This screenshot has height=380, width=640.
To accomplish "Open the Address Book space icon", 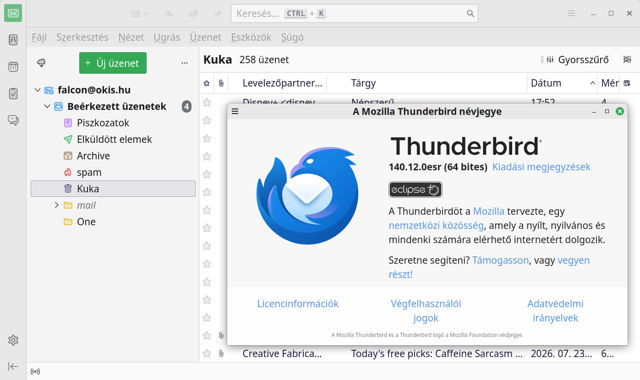I will tap(13, 40).
